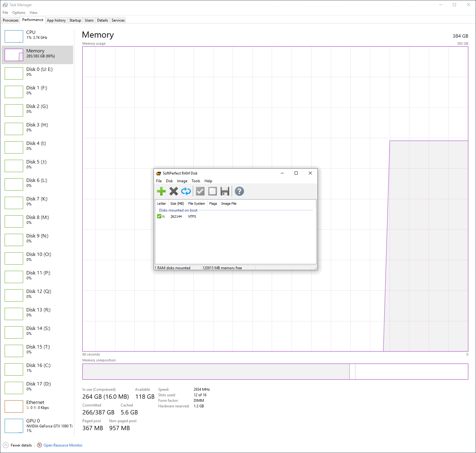Select Disk 7 (K:) in sidebar
Image resolution: width=476 pixels, height=453 pixels.
click(x=37, y=203)
